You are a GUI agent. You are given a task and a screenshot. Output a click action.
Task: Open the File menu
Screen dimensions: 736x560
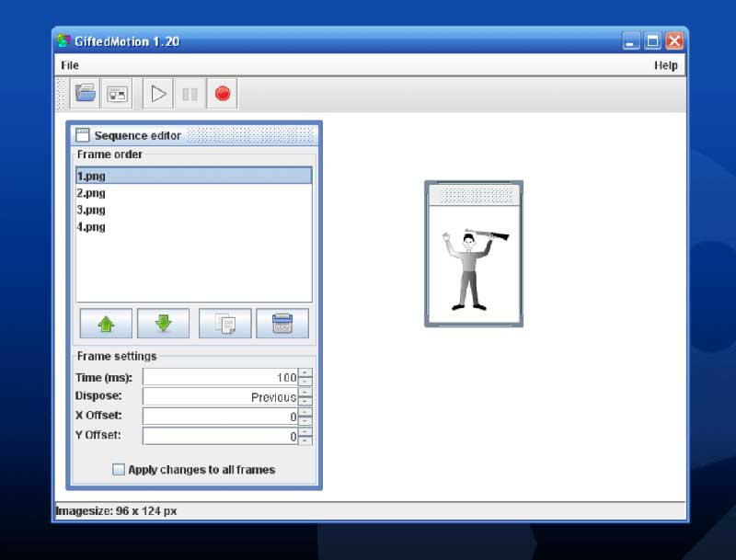[70, 65]
